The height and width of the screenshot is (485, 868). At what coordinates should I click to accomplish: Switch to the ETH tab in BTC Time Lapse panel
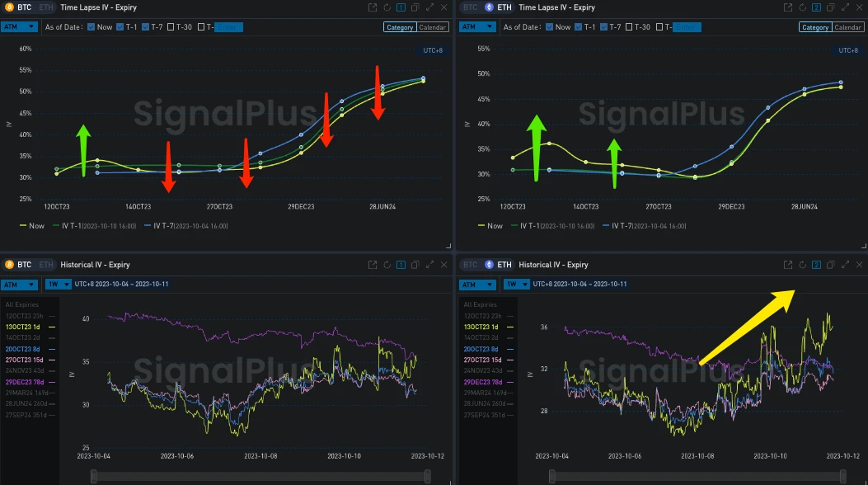[x=45, y=7]
